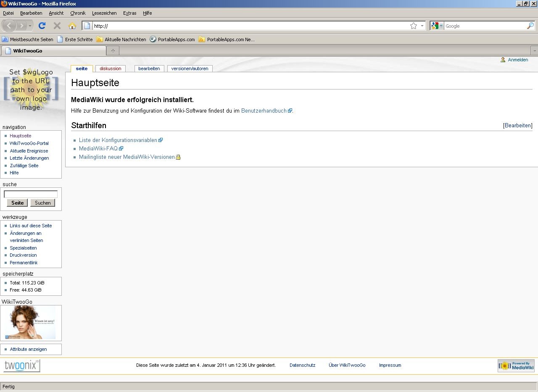This screenshot has width=538, height=392.
Task: Open the Über WikiTwooGo footer link
Action: tap(347, 365)
